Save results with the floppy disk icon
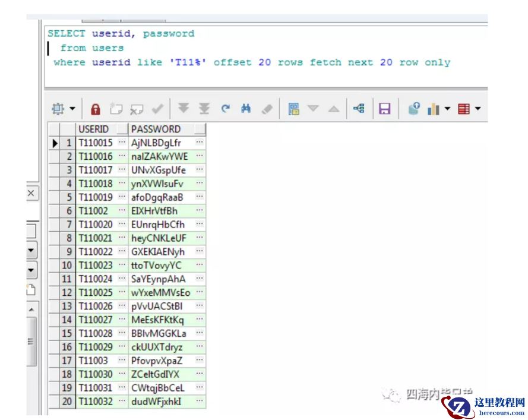This screenshot has height=420, width=528. [x=384, y=109]
